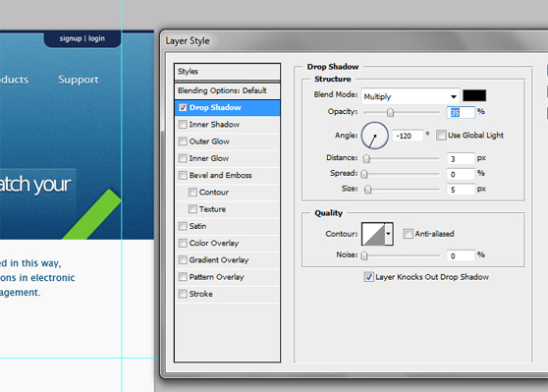Enable the Inner Shadow checkbox
548x392 pixels.
pos(183,125)
